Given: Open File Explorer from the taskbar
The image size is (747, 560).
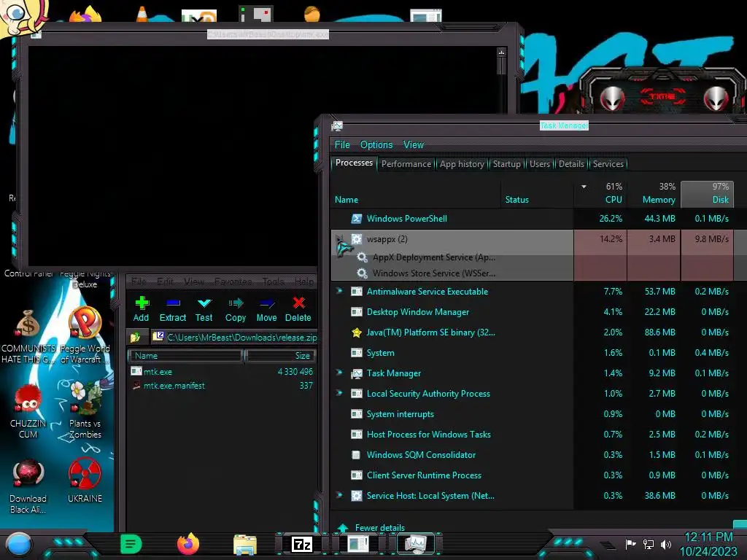Looking at the screenshot, I should tap(245, 544).
